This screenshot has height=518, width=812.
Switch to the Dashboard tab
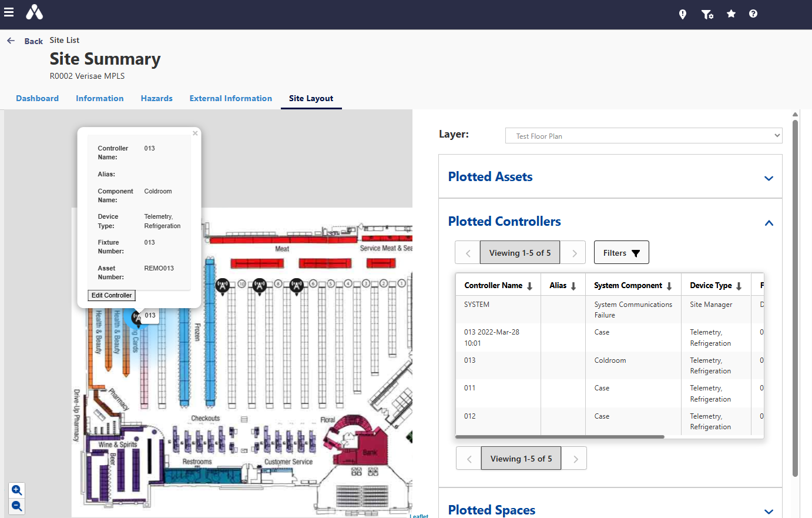(x=37, y=98)
